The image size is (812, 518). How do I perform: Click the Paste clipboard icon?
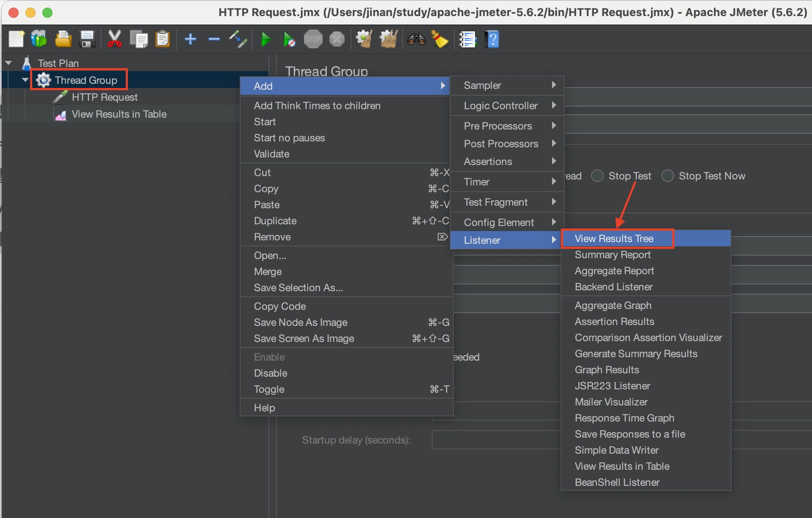(163, 39)
